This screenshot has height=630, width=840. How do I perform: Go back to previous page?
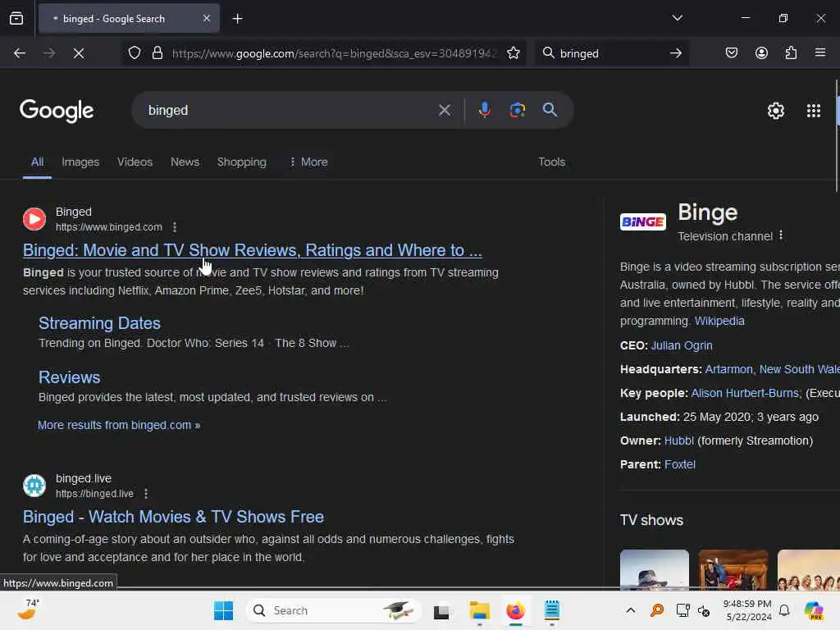(20, 53)
